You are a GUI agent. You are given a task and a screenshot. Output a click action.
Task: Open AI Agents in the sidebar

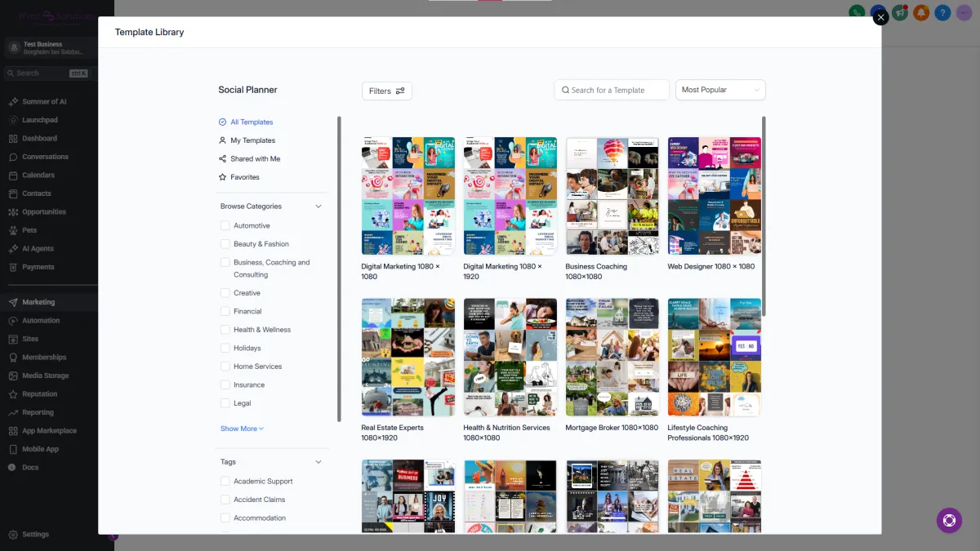[38, 249]
